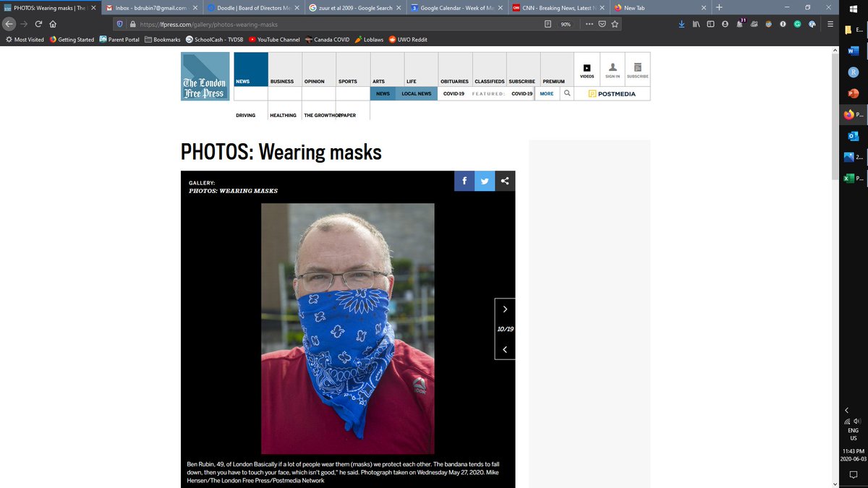Click the masked man gallery photo
The width and height of the screenshot is (868, 488).
(347, 328)
